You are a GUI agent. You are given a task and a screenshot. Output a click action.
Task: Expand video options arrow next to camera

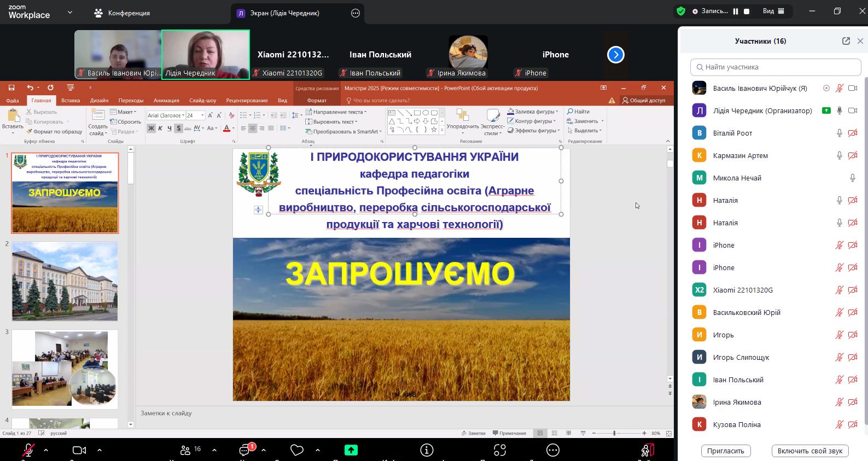pyautogui.click(x=100, y=450)
